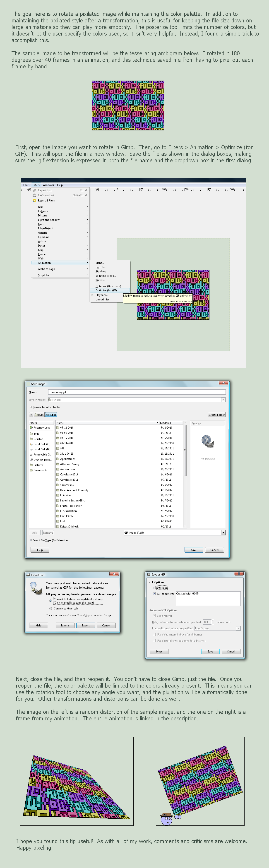Toggle the Loop forever checkbox
The height and width of the screenshot is (868, 269).
tap(154, 616)
